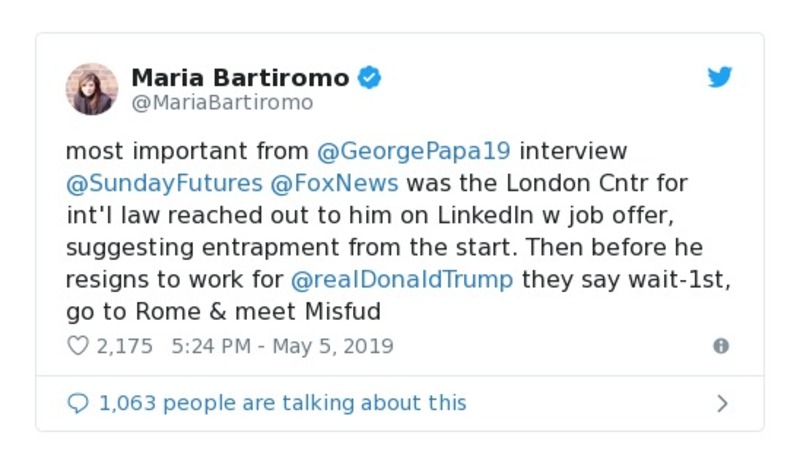Click the @MariaBartiromo handle
The width and height of the screenshot is (800, 467).
click(x=222, y=103)
